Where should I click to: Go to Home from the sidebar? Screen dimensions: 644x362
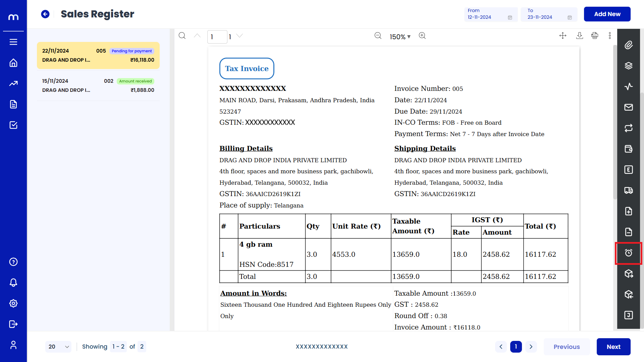(13, 63)
